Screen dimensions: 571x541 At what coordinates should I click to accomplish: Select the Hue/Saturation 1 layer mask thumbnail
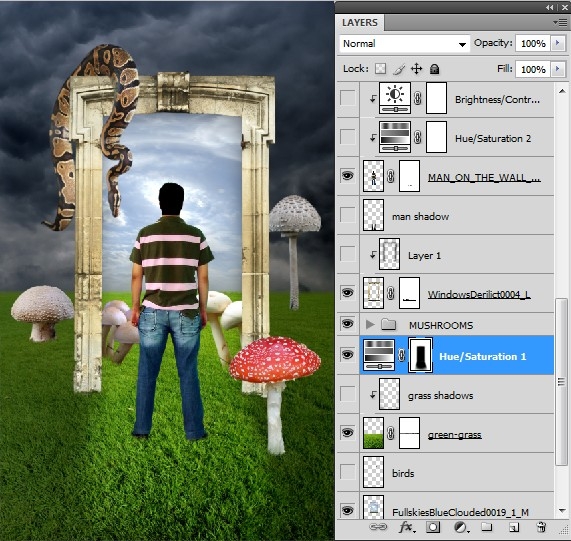pyautogui.click(x=421, y=355)
